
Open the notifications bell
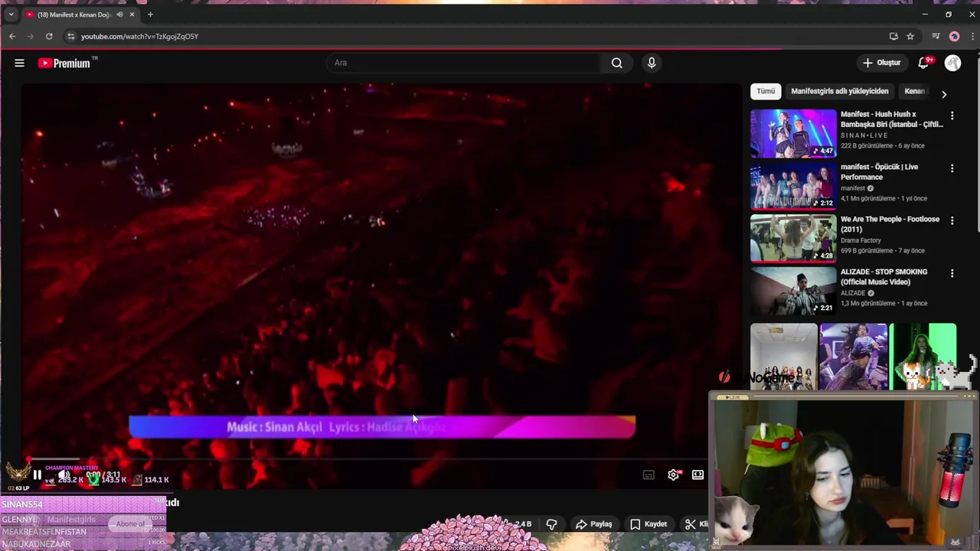(x=923, y=63)
